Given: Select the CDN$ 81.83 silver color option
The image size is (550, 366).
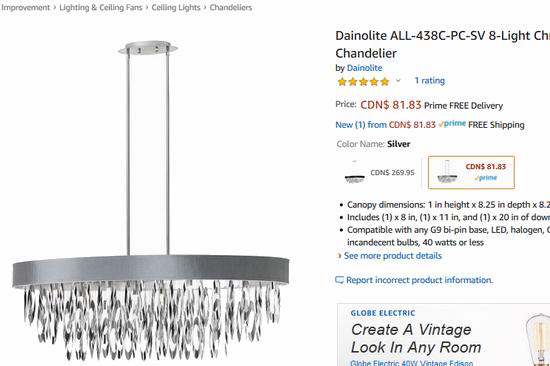Looking at the screenshot, I should pos(471,172).
